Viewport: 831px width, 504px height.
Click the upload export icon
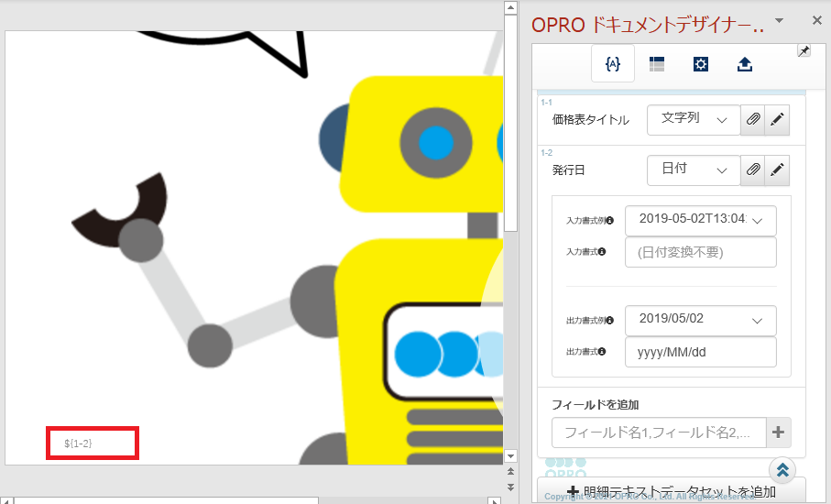pyautogui.click(x=745, y=64)
